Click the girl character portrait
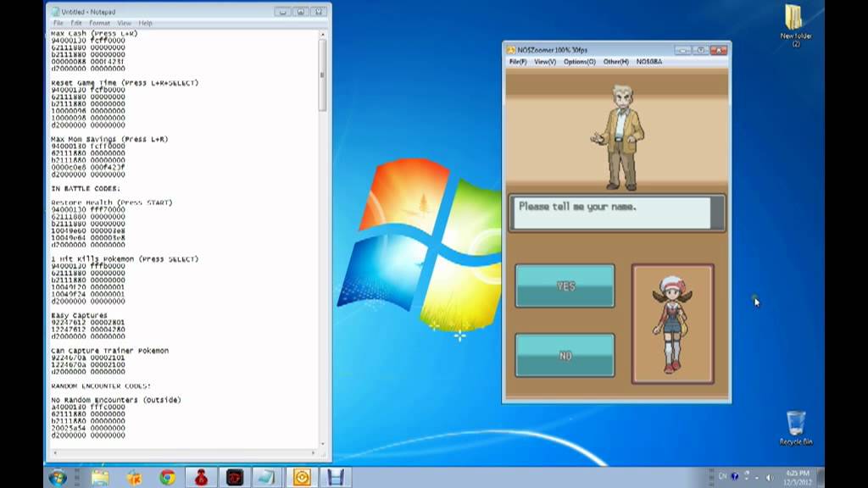Screen dimensions: 868x488 672,324
